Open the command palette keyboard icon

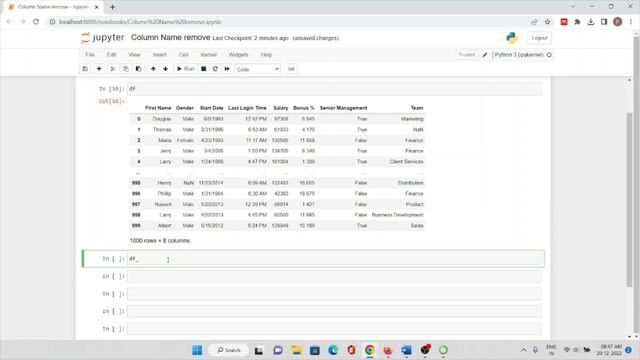(291, 69)
